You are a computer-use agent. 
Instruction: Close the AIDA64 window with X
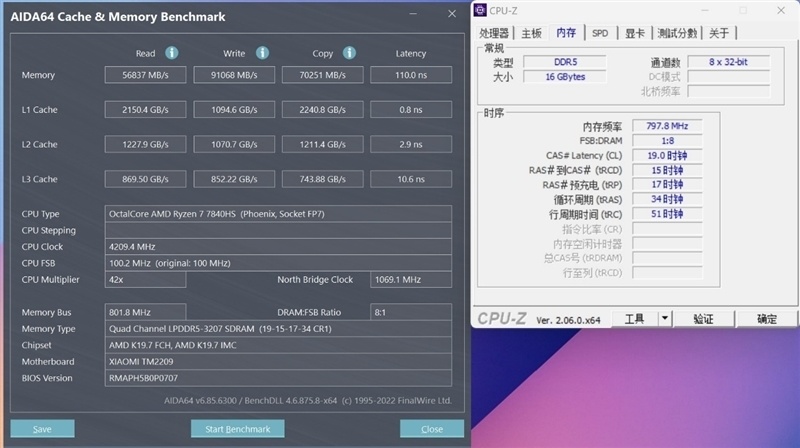point(452,14)
